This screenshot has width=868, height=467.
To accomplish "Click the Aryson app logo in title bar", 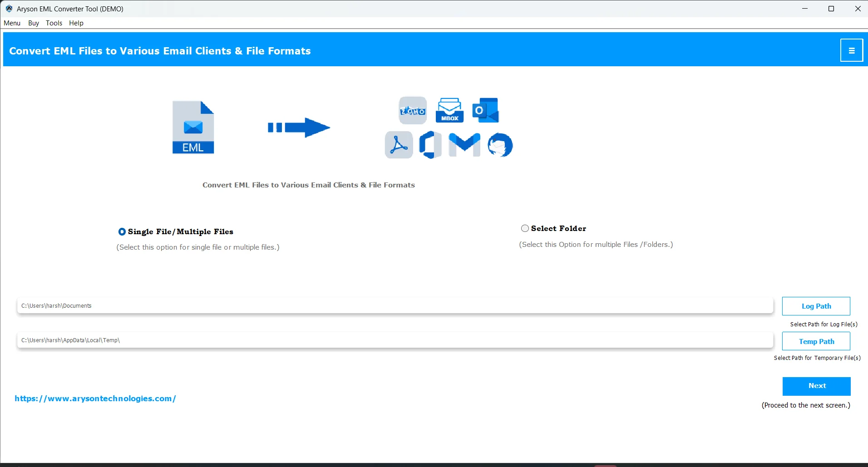I will click(9, 9).
